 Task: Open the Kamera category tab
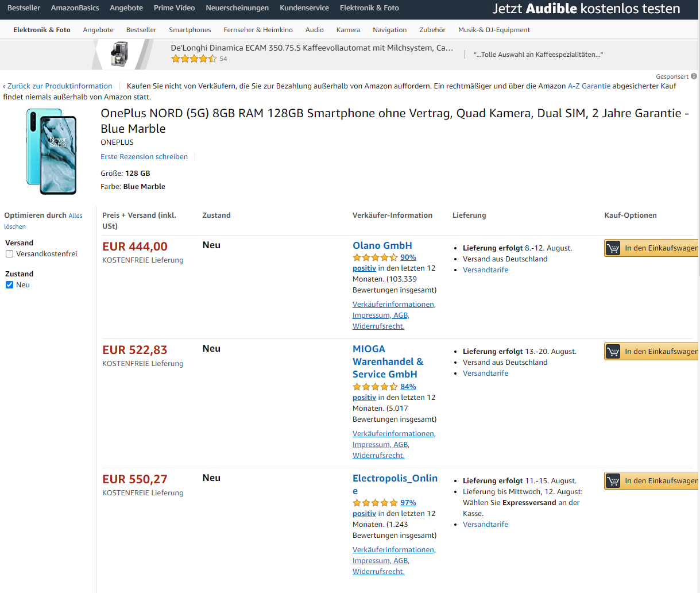point(348,30)
